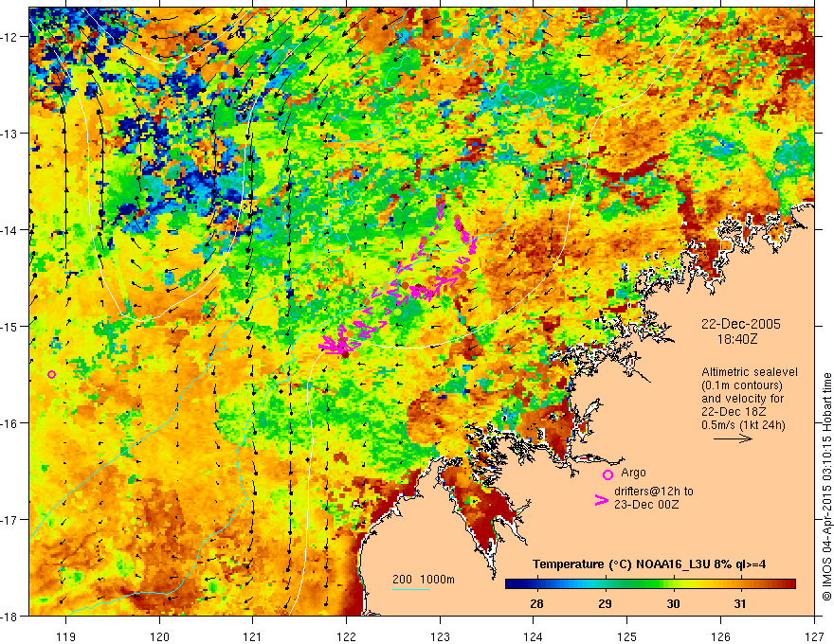This screenshot has height=644, width=834.
Task: Click the 28 color bar tick label
Action: [x=536, y=603]
